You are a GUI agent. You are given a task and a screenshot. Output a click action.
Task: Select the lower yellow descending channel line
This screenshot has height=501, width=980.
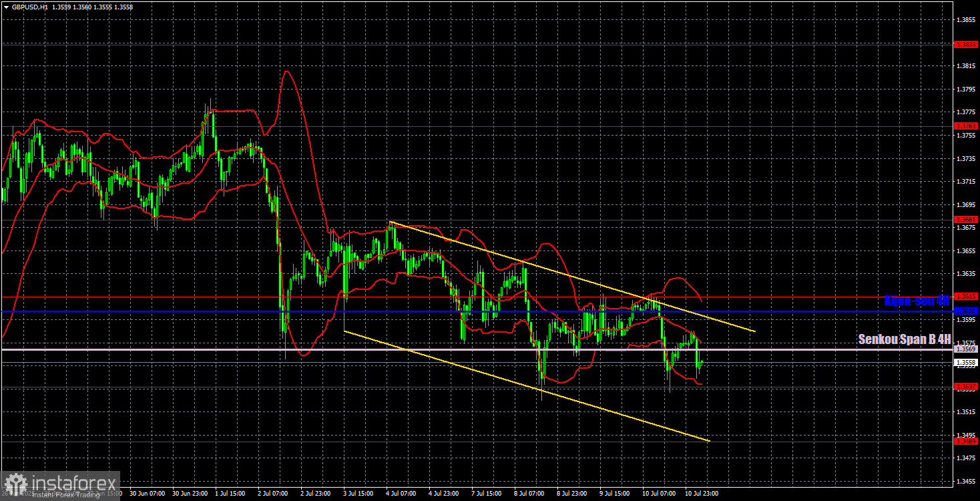(526, 386)
